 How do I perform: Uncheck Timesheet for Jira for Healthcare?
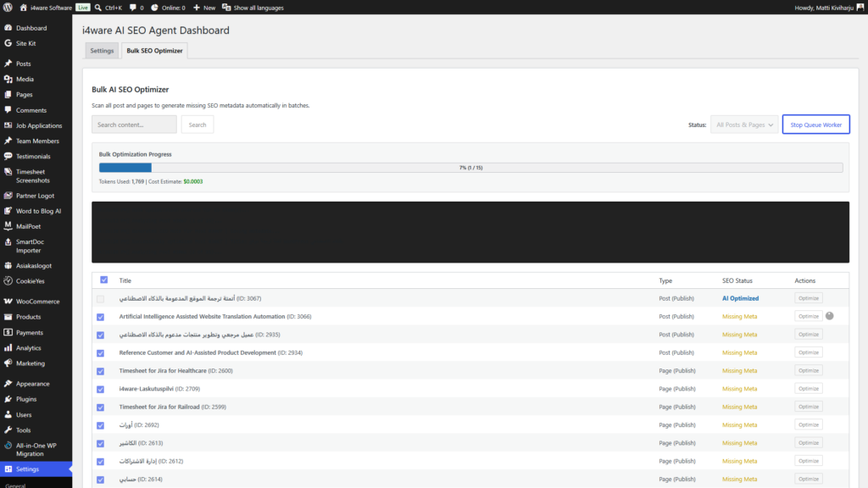pos(100,371)
